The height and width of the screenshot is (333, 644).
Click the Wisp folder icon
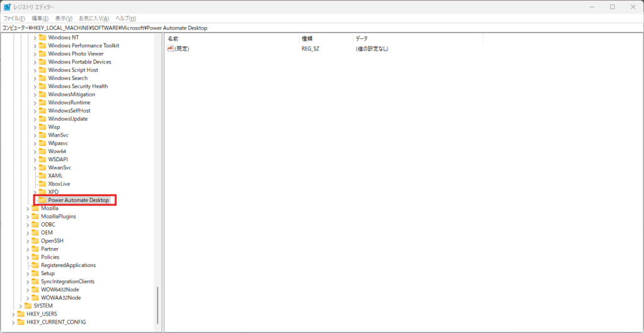pyautogui.click(x=42, y=127)
